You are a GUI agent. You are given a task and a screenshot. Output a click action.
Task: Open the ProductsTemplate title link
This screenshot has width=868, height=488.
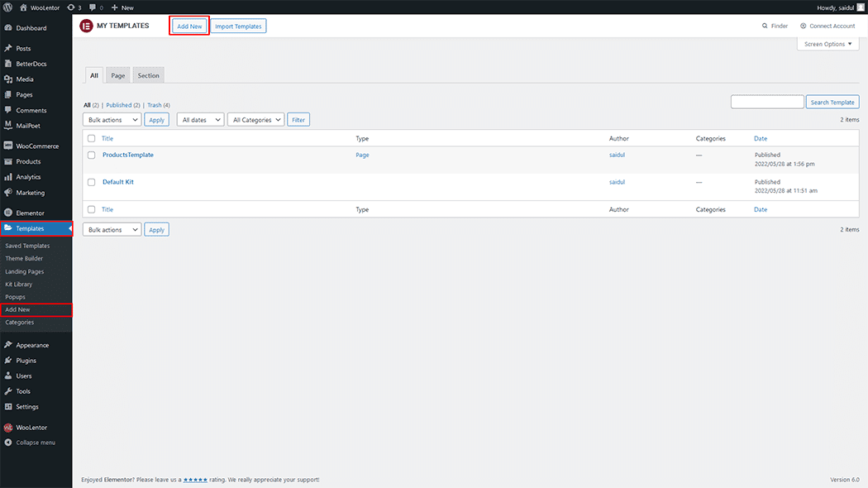pyautogui.click(x=128, y=155)
